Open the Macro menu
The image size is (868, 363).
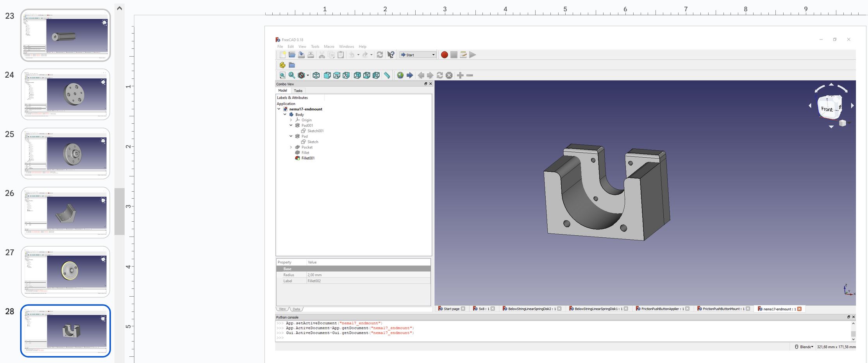pos(329,46)
